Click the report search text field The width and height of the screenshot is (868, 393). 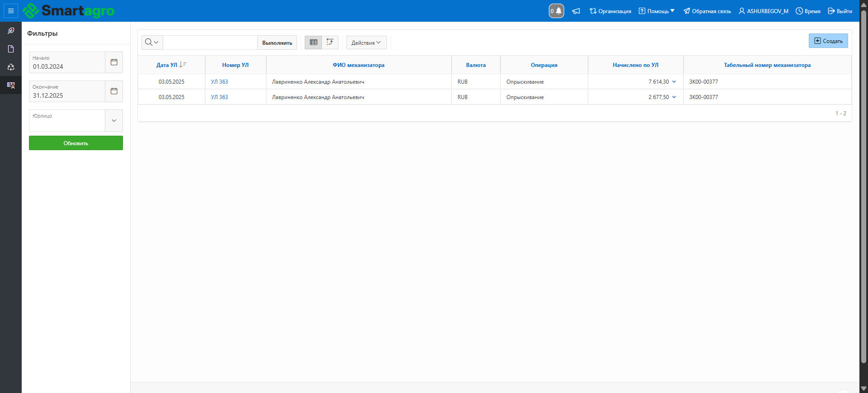[210, 43]
